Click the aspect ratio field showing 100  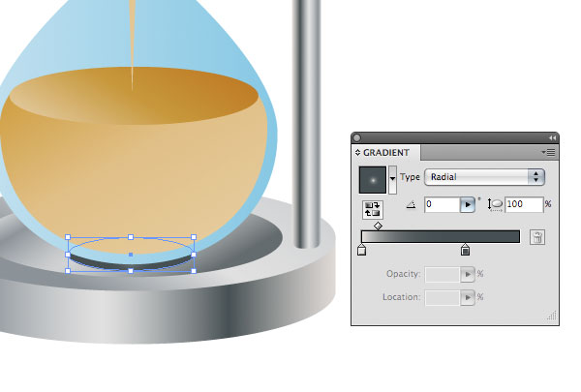524,204
